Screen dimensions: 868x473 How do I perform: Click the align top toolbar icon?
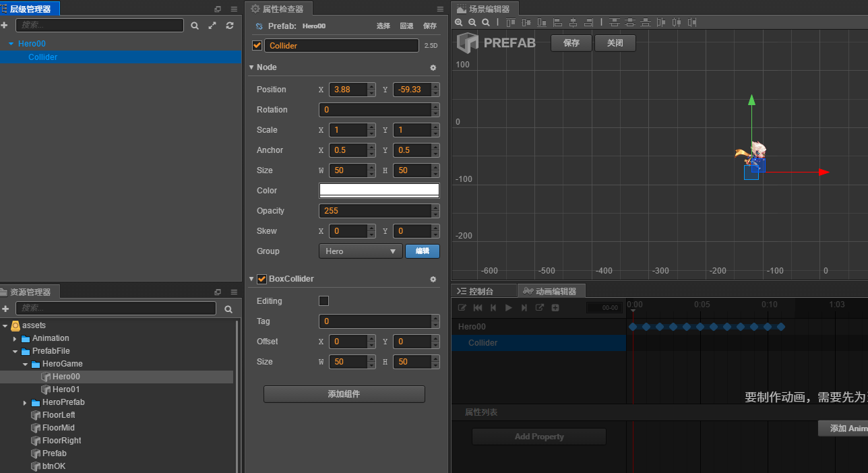click(511, 22)
